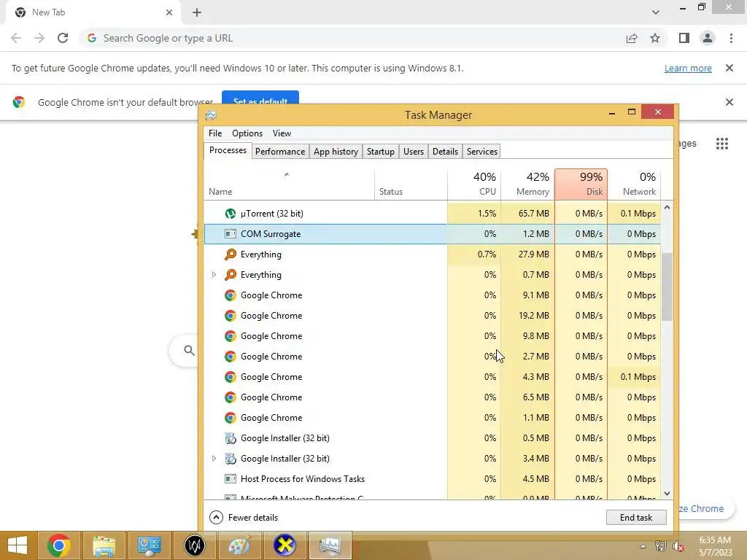
Task: Collapse to Fewer details
Action: [x=244, y=518]
